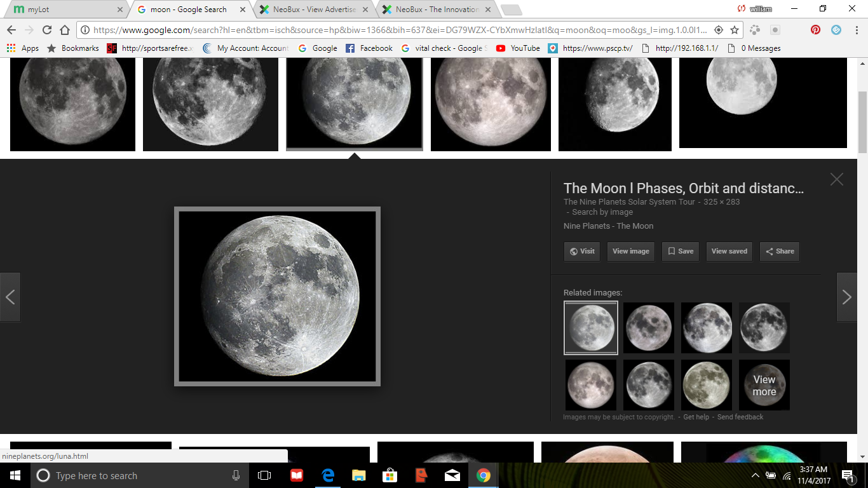The width and height of the screenshot is (868, 488).
Task: Open File Explorer from taskbar
Action: coord(359,475)
